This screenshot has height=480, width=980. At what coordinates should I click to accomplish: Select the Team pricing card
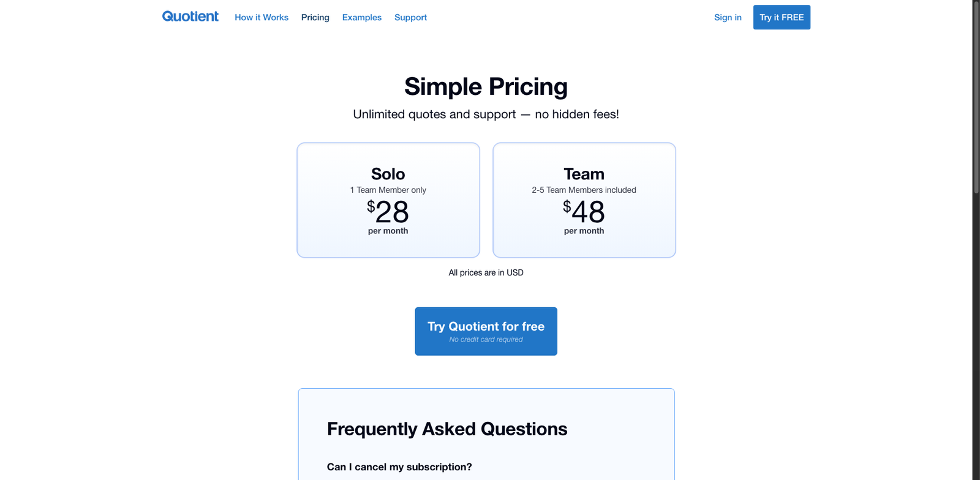click(x=584, y=200)
